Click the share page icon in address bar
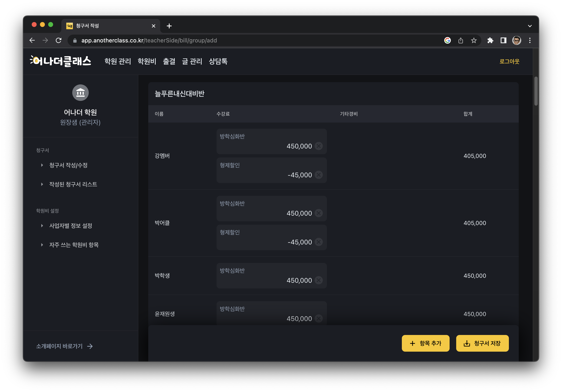 (461, 40)
